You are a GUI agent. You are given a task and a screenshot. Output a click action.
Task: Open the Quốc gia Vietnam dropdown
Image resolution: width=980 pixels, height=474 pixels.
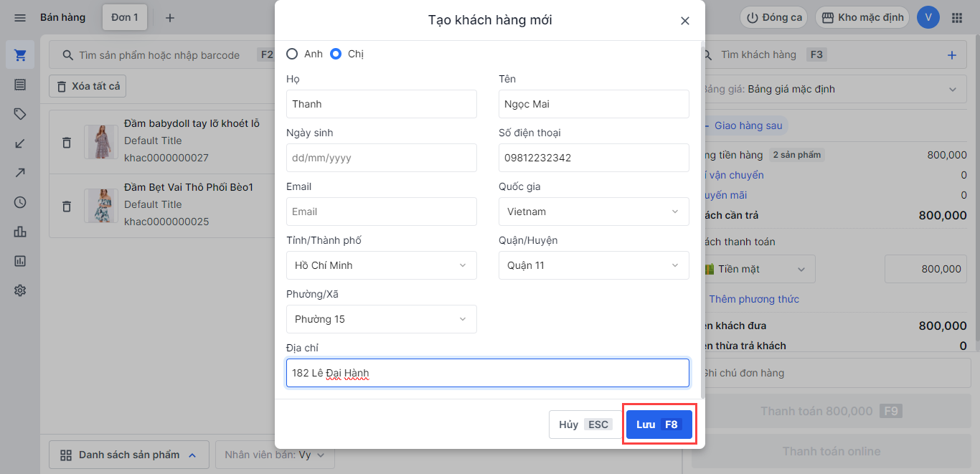(594, 212)
